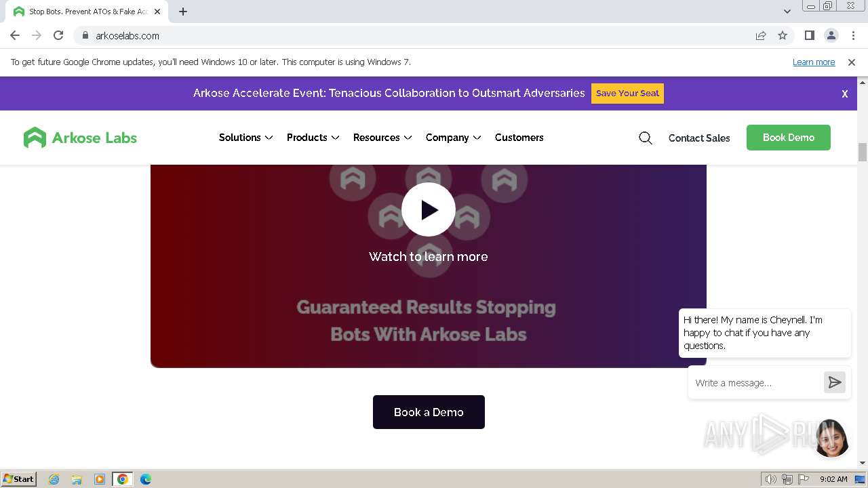
Task: Open network status tray icon
Action: click(787, 479)
